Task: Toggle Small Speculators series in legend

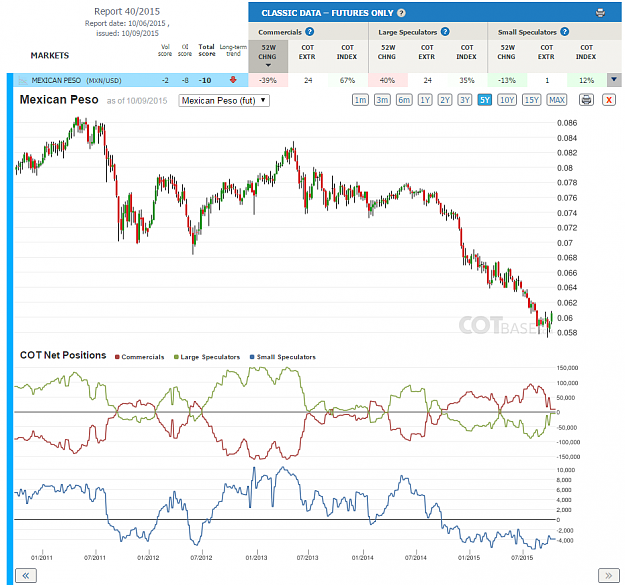Action: pyautogui.click(x=283, y=357)
